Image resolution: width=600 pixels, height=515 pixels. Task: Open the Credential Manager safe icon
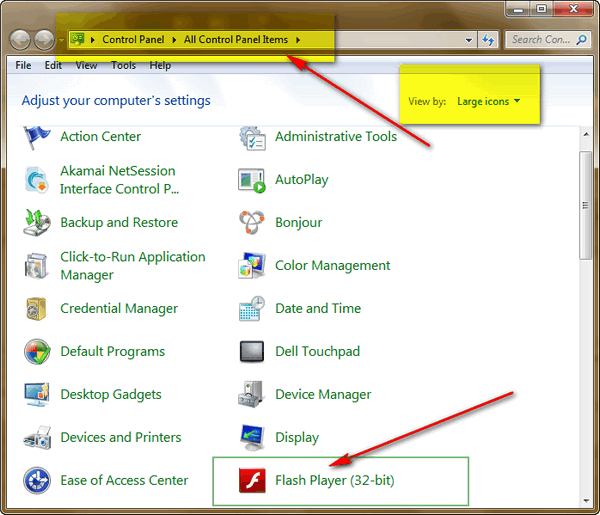coord(36,309)
